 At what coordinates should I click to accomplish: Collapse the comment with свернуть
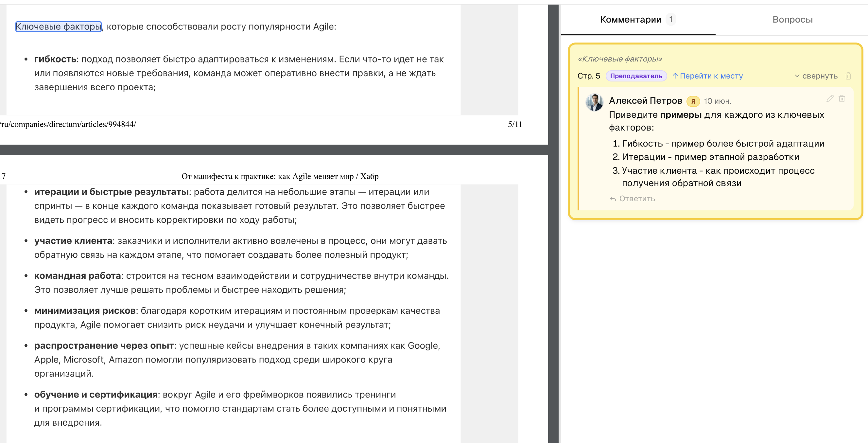coord(816,76)
